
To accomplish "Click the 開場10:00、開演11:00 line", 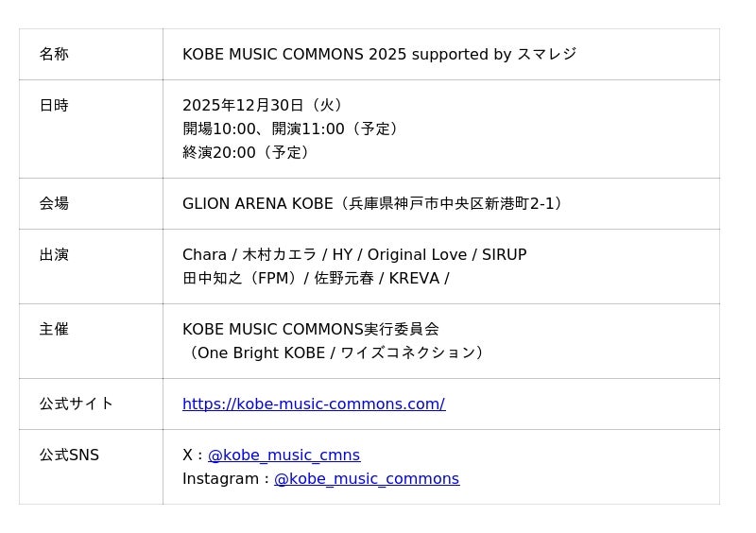I will tap(291, 129).
